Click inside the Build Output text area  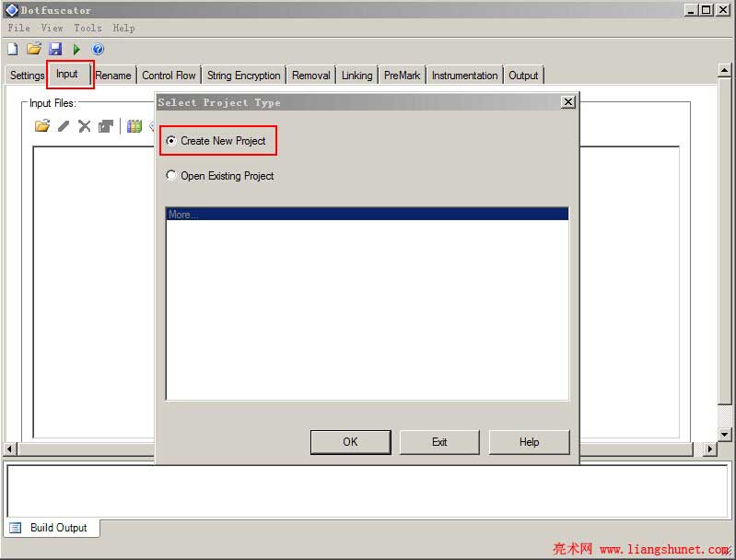point(367,491)
